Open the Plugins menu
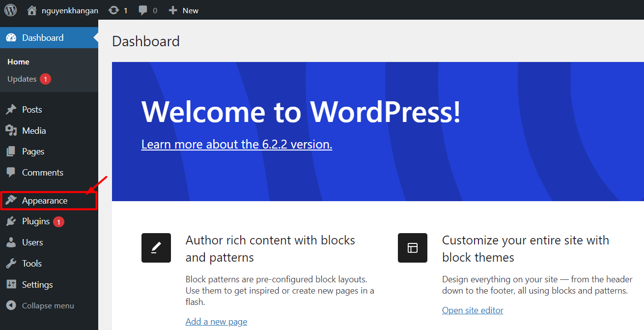 pos(49,221)
